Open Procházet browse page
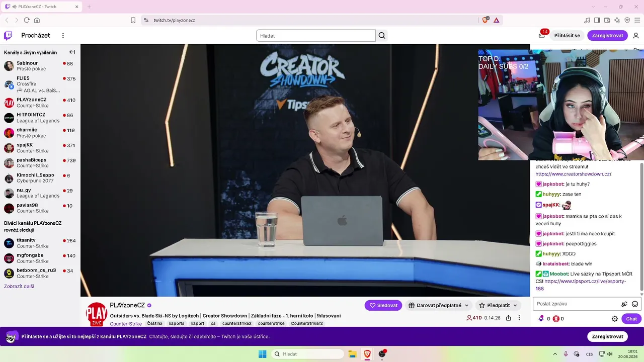Image resolution: width=644 pixels, height=362 pixels. click(x=36, y=36)
